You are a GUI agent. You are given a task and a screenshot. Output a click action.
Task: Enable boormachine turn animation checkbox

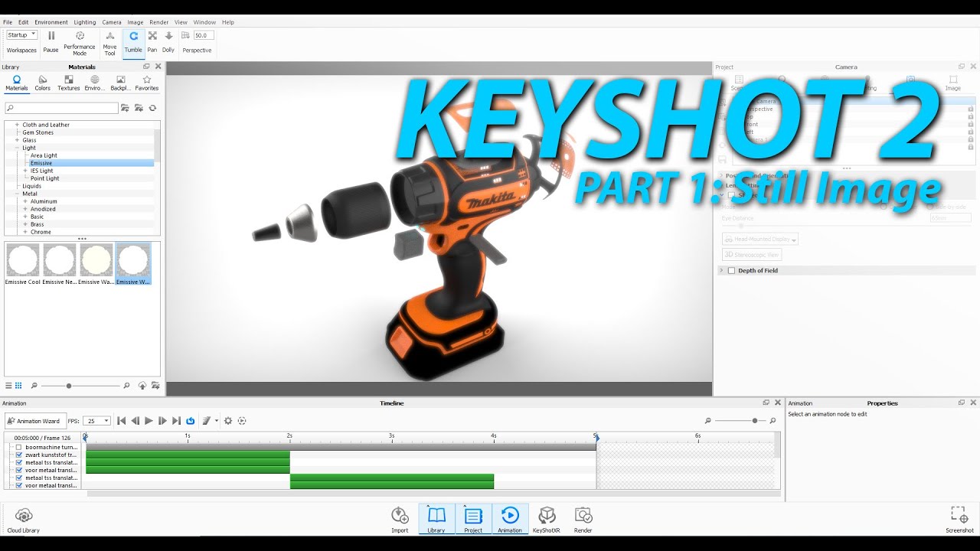[x=19, y=447]
